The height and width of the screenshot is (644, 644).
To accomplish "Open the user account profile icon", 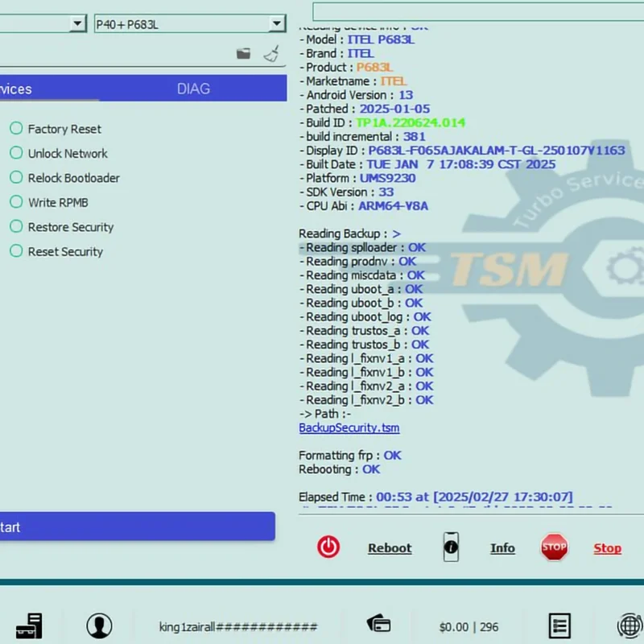I will (99, 626).
